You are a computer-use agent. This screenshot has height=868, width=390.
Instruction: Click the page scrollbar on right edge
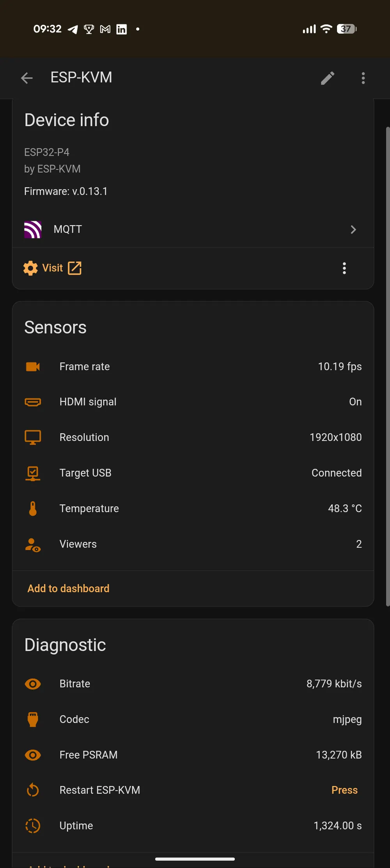coord(388,367)
